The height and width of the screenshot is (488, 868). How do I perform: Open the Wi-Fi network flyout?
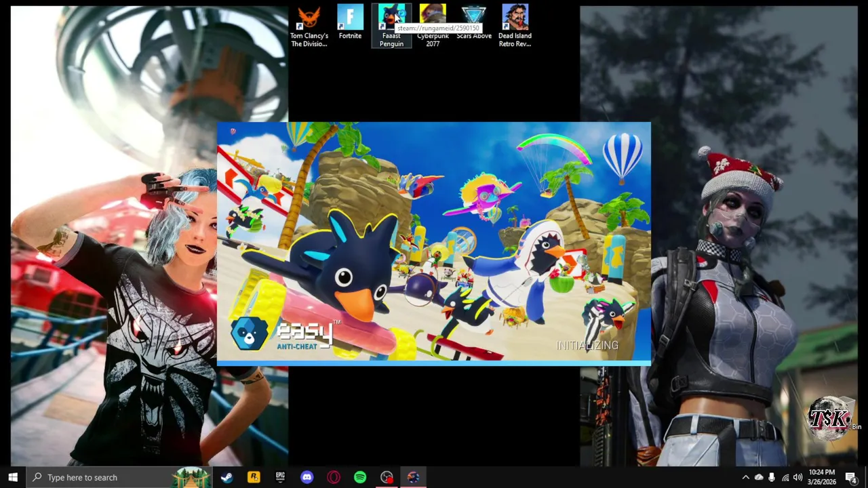coord(785,477)
